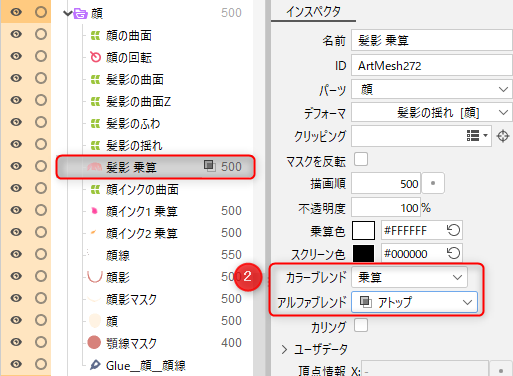Click the rotation deformer icon of 顔の回転
Screen dimensions: 513x376
pos(95,57)
